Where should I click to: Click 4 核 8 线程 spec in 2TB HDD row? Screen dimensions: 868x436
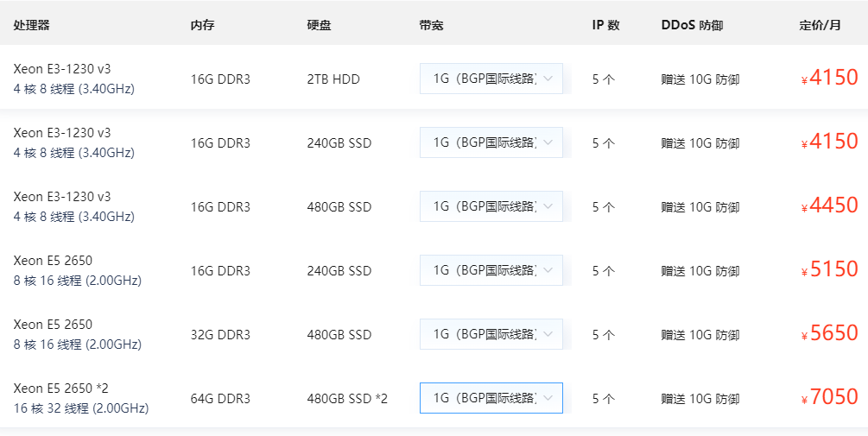point(74,89)
